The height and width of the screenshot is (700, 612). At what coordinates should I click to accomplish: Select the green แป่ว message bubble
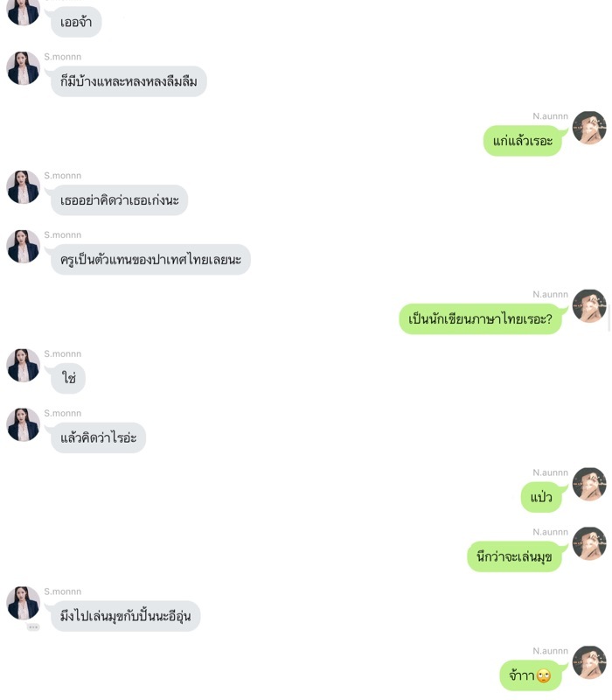541,497
